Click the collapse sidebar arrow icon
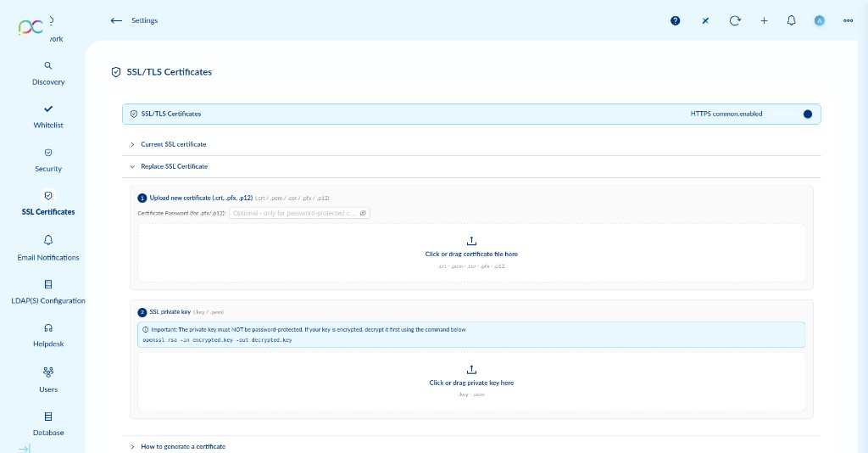The width and height of the screenshot is (868, 453). click(25, 448)
